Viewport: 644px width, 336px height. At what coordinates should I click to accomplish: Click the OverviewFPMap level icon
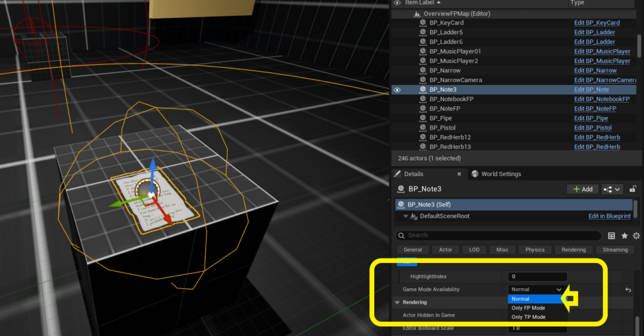pos(416,14)
